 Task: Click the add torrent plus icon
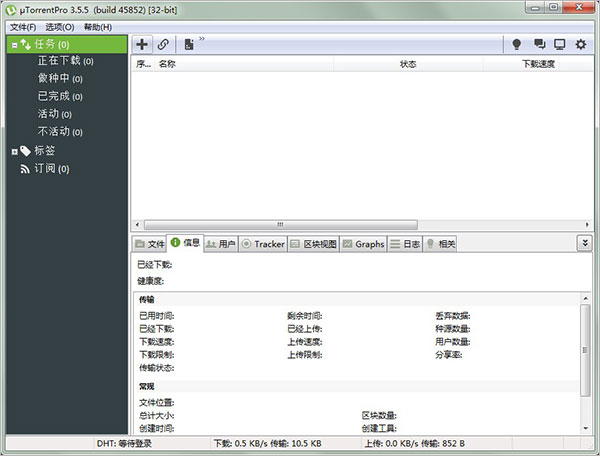(142, 44)
